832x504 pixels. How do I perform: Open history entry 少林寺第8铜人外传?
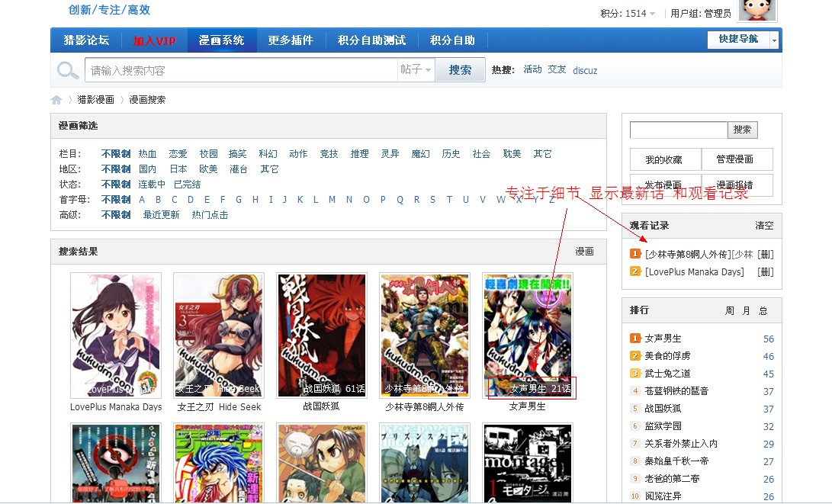click(699, 254)
